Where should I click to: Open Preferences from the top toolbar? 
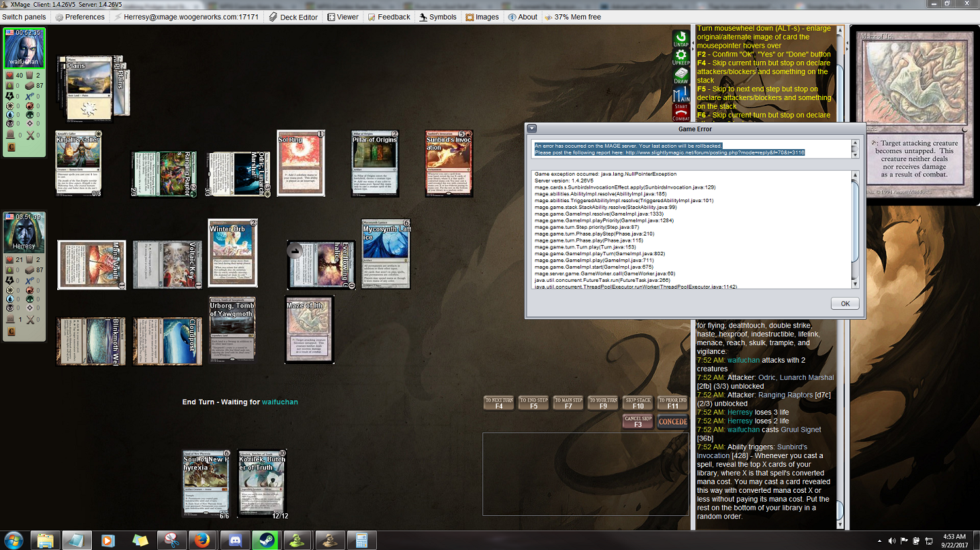point(80,17)
